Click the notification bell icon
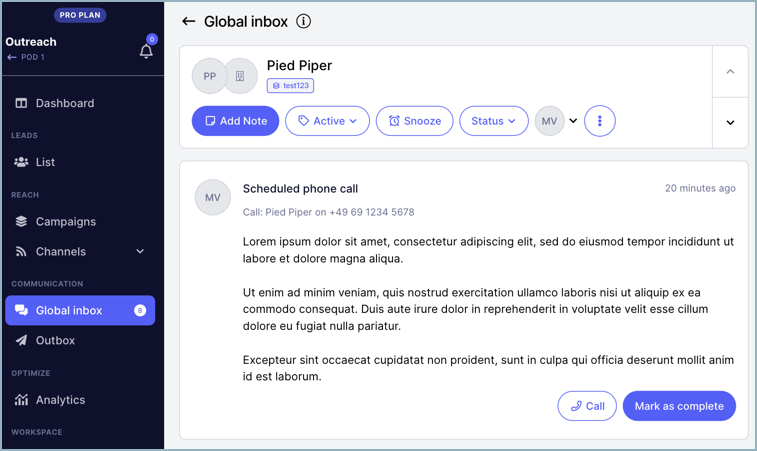The width and height of the screenshot is (757, 451). pos(146,51)
